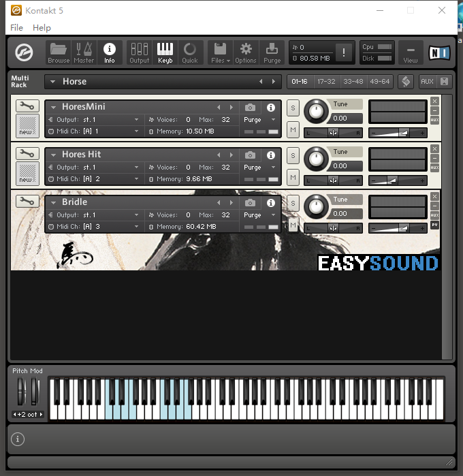Screen dimensions: 463x476
Task: Open the Horse multi name dropdown
Action: click(x=53, y=81)
